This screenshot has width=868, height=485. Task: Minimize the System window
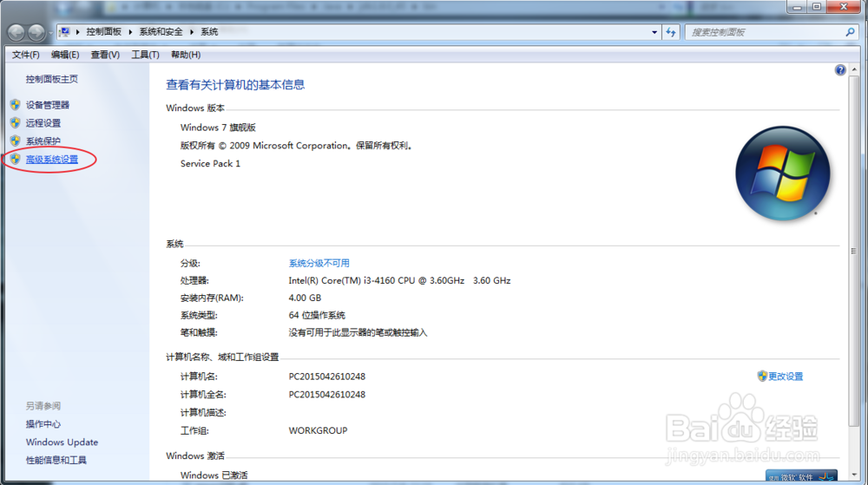[797, 7]
